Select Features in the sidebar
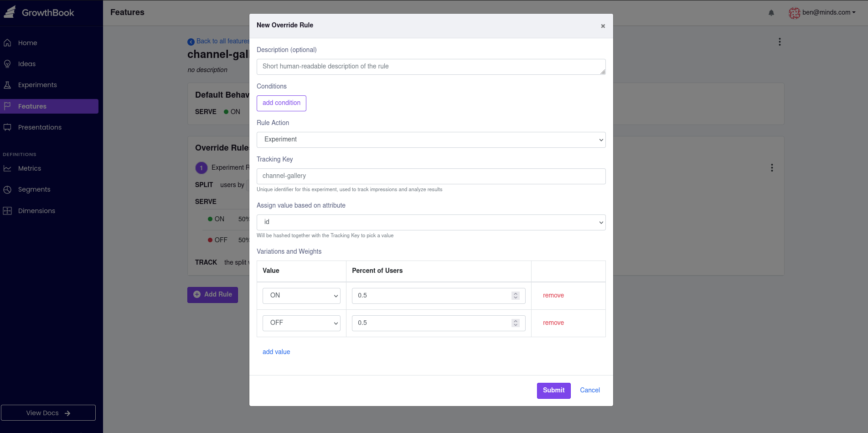The width and height of the screenshot is (868, 433). (x=32, y=106)
